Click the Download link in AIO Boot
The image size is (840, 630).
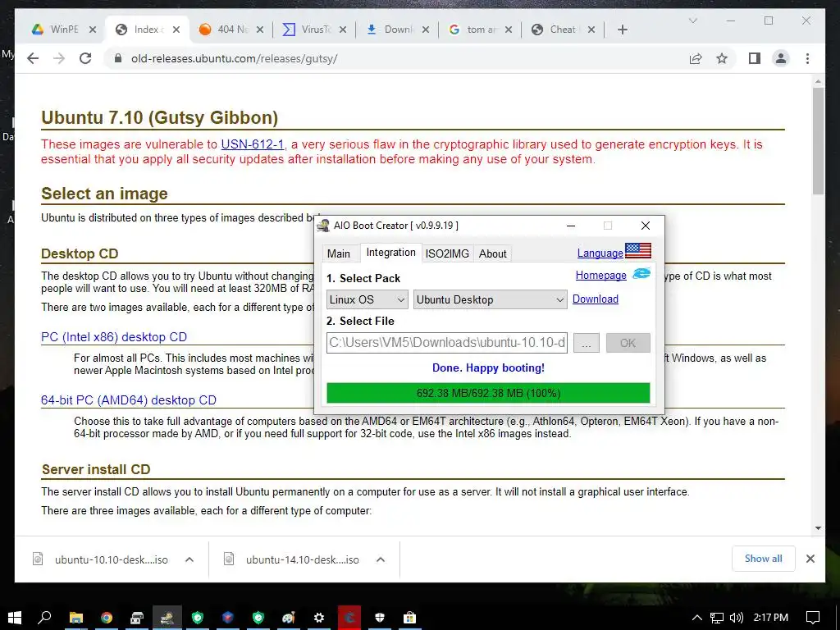click(x=596, y=299)
